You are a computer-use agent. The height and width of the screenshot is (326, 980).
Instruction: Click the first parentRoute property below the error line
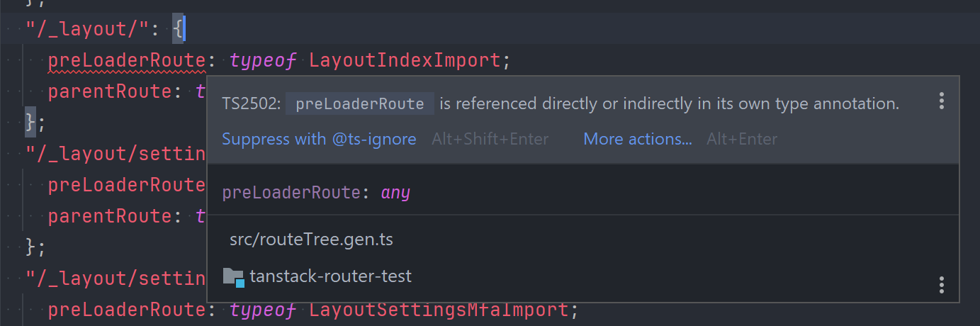110,91
